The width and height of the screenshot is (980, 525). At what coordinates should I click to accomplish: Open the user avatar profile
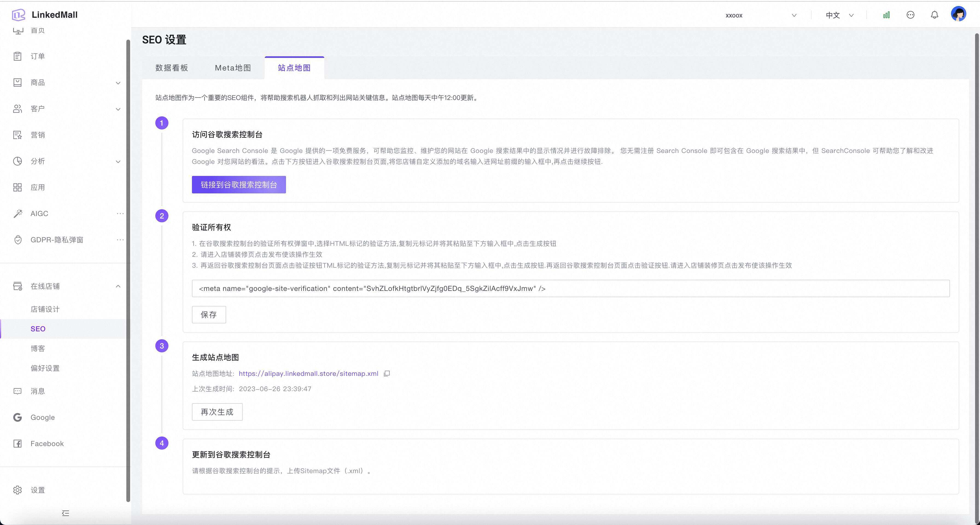pyautogui.click(x=958, y=14)
